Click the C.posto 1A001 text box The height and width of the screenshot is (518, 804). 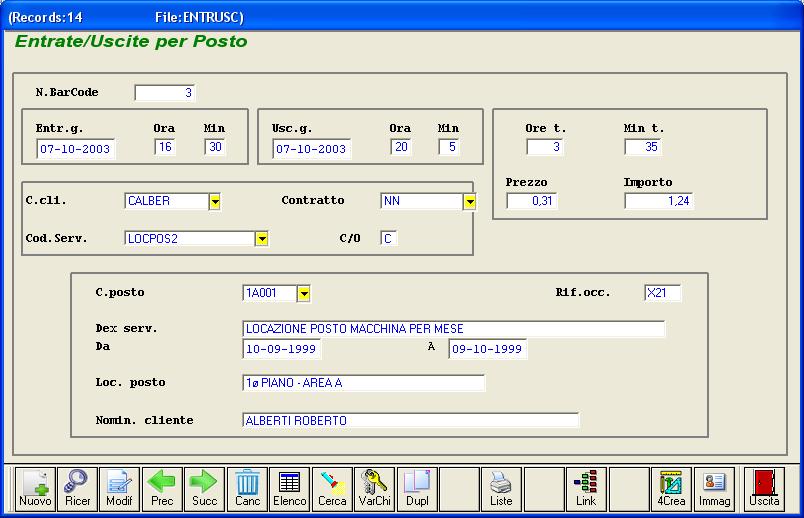(270, 293)
